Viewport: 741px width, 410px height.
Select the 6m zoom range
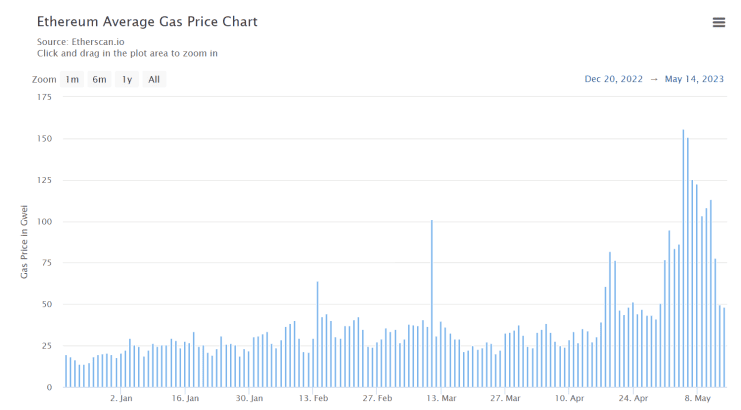click(99, 79)
